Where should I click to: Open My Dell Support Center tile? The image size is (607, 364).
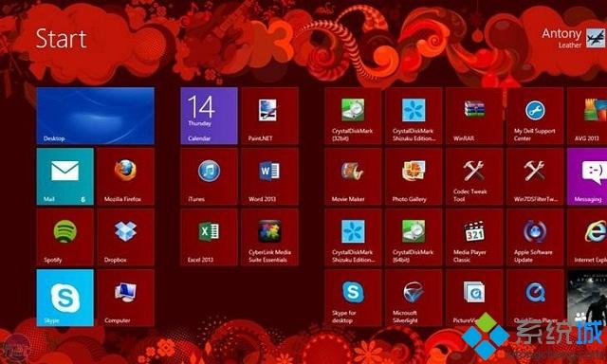(535, 116)
